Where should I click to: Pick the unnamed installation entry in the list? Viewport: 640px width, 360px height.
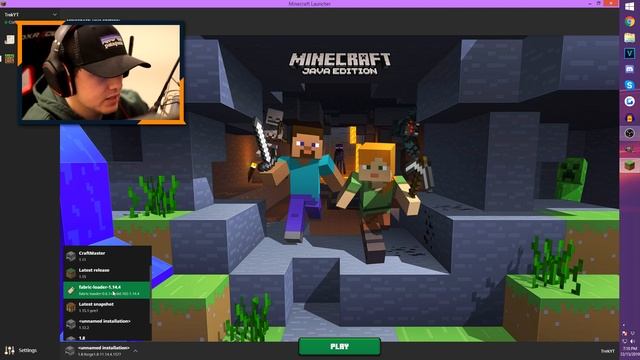coord(107,324)
